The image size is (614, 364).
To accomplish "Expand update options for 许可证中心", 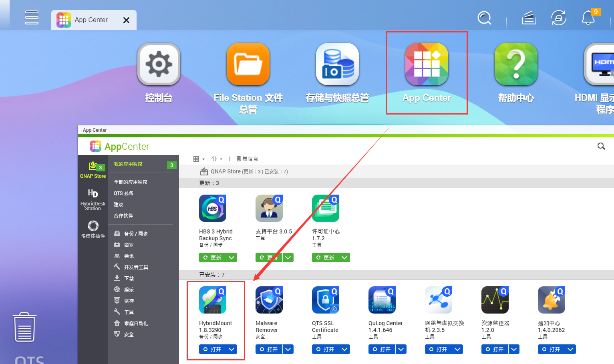I will [344, 257].
